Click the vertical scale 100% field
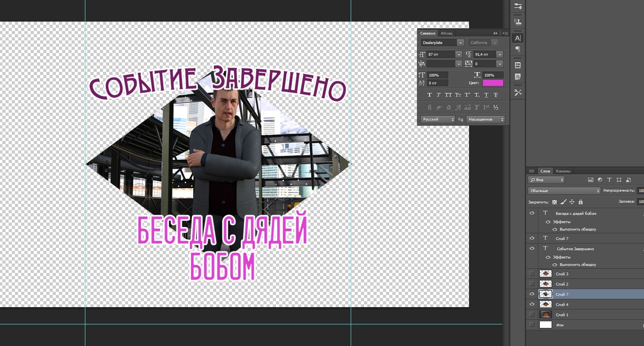 (438, 75)
